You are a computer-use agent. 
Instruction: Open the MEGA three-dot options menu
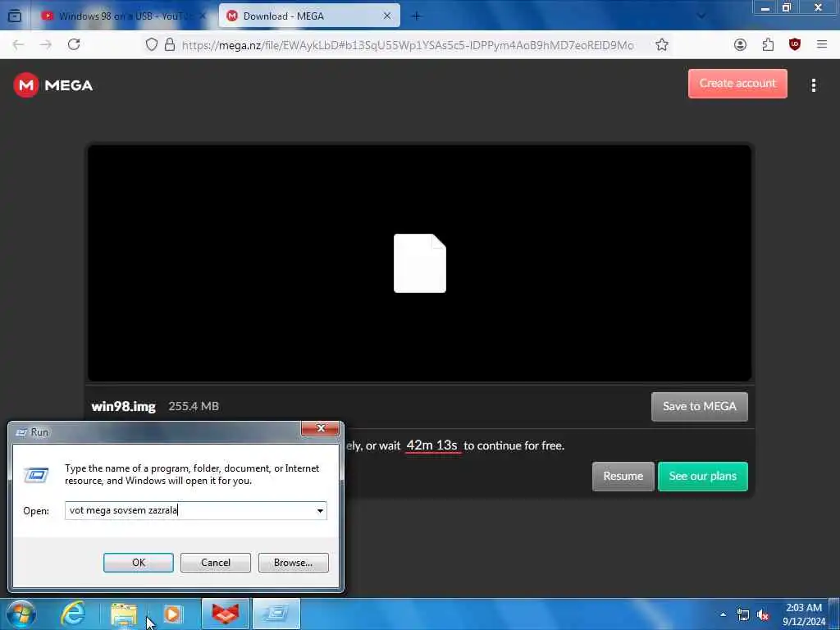click(813, 85)
